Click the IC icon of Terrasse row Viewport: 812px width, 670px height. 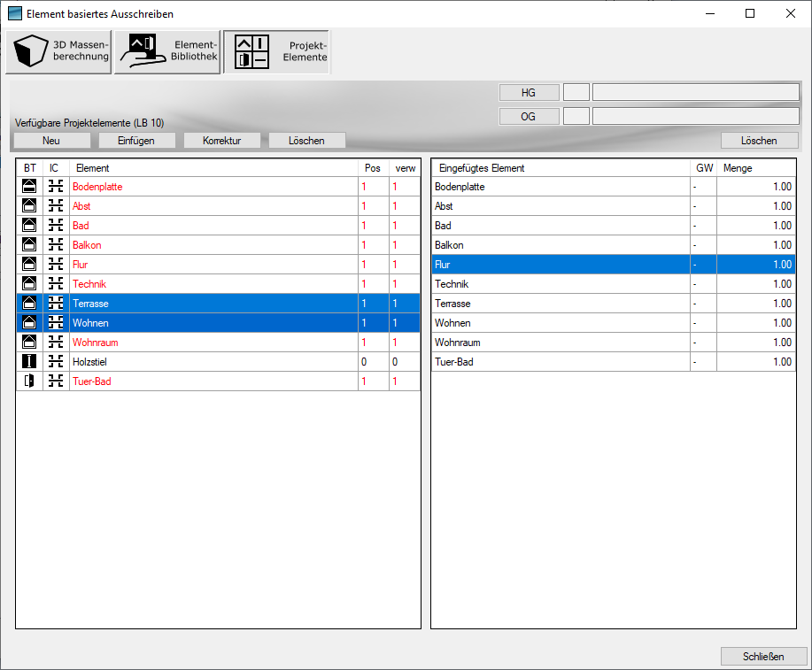pyautogui.click(x=56, y=303)
